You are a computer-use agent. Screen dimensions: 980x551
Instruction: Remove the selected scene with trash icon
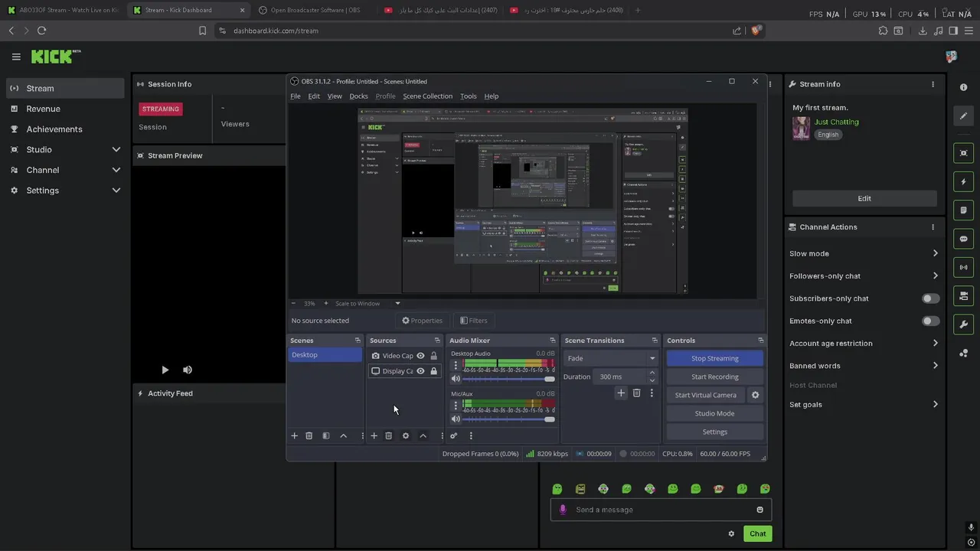pos(309,435)
